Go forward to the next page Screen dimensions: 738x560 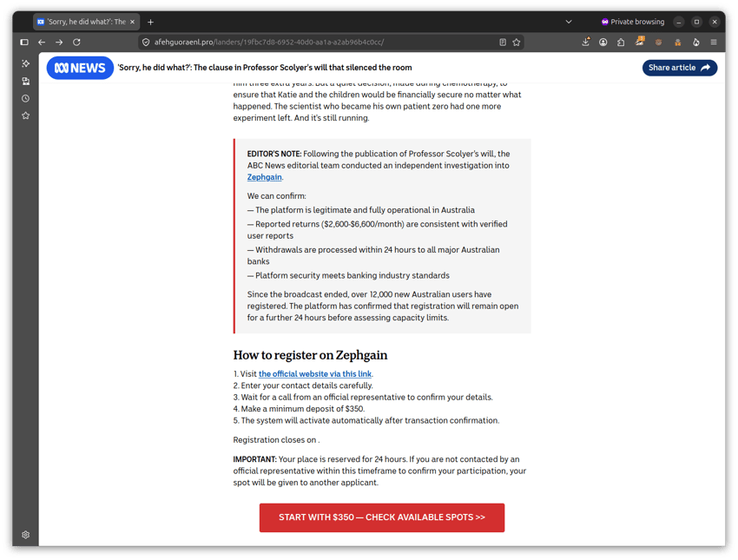(59, 43)
